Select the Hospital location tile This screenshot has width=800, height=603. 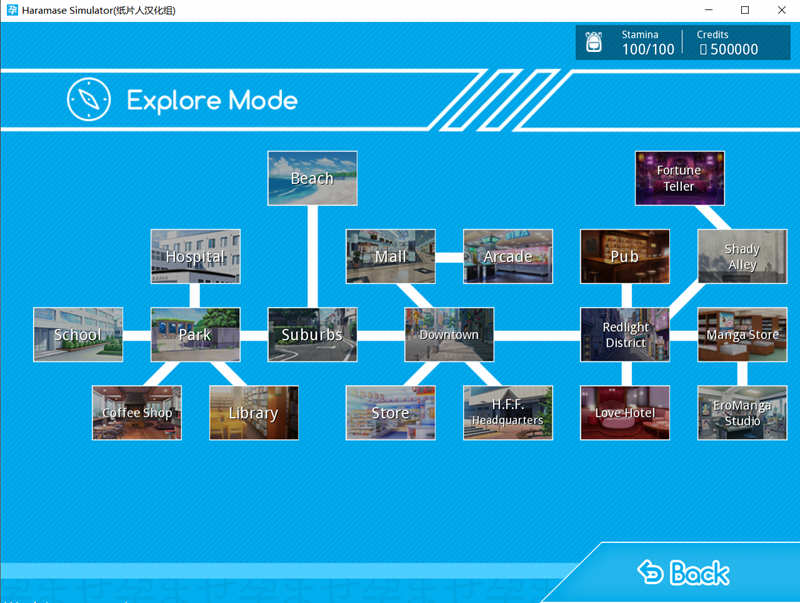(195, 256)
